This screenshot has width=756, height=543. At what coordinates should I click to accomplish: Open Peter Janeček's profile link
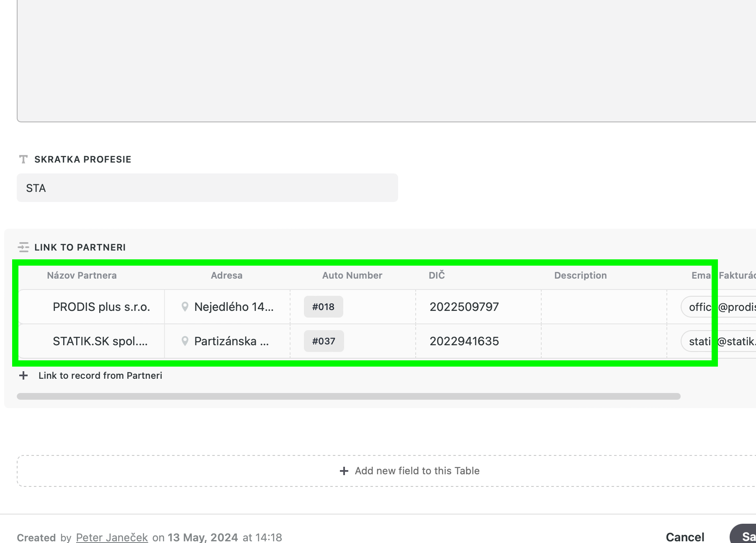click(112, 537)
